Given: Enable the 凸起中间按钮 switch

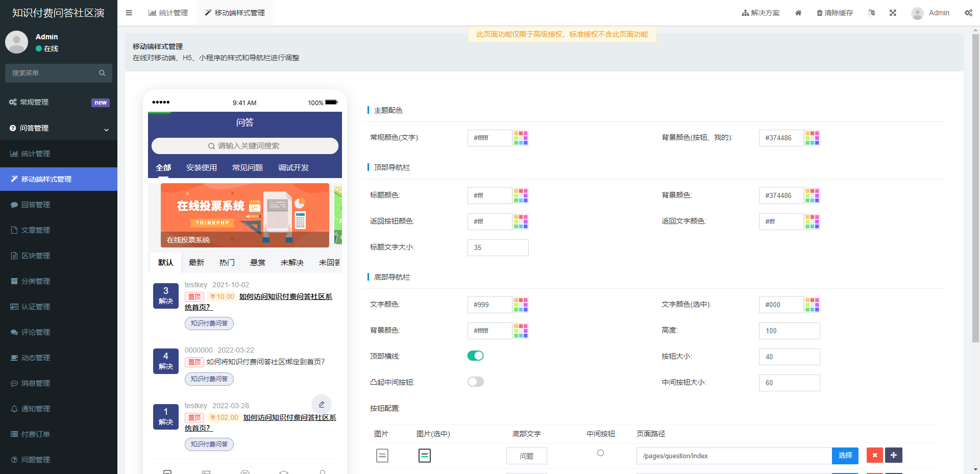Looking at the screenshot, I should pyautogui.click(x=475, y=382).
